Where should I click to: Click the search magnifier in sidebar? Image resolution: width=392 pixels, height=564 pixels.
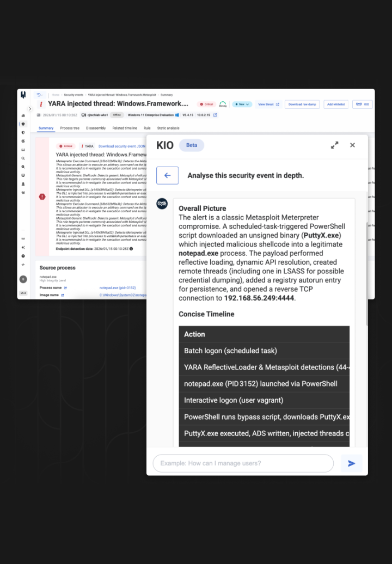pyautogui.click(x=23, y=158)
